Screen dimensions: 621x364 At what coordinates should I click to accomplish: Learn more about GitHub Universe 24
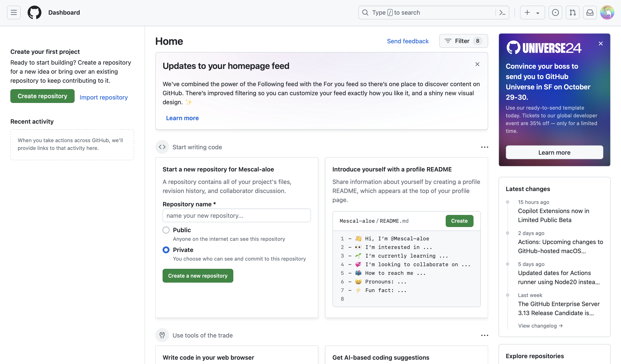(554, 152)
